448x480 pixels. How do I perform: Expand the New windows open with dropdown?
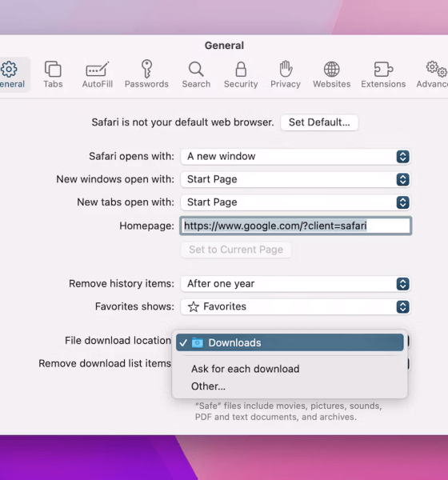click(295, 179)
